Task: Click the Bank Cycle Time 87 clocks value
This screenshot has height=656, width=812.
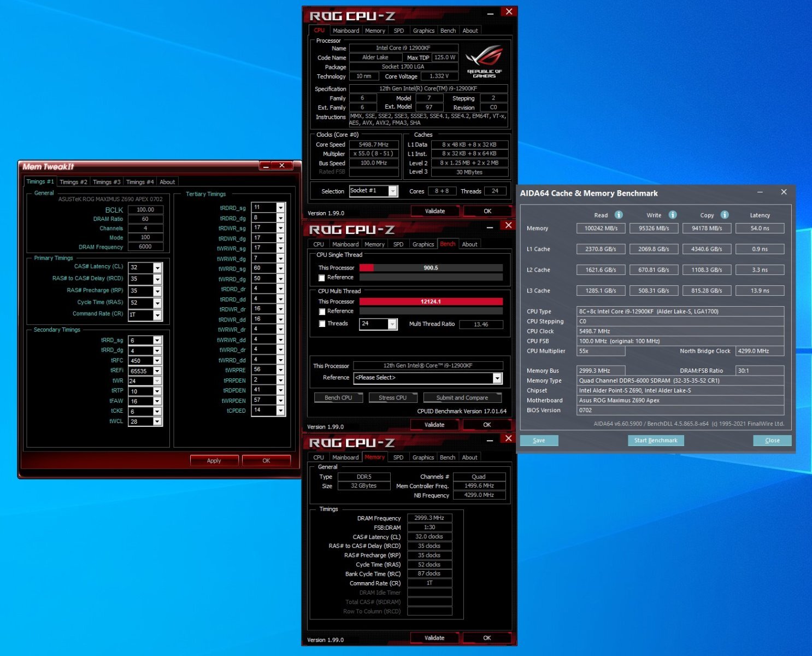Action: point(429,574)
